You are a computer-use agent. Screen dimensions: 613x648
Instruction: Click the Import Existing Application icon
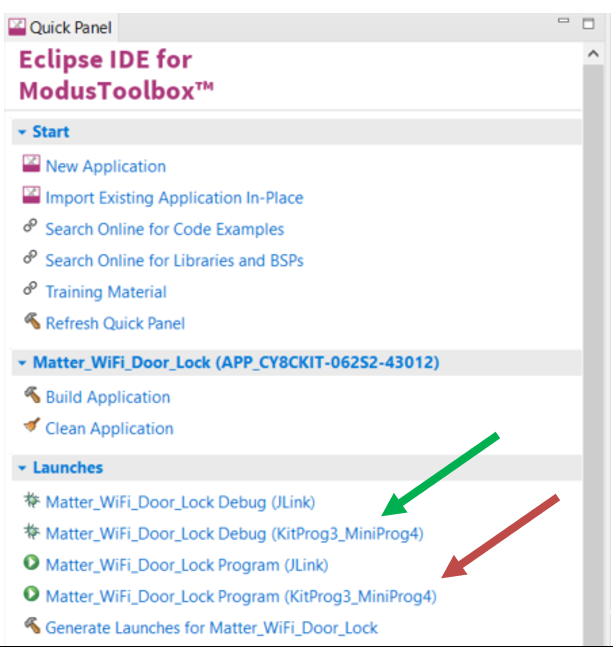[x=31, y=195]
